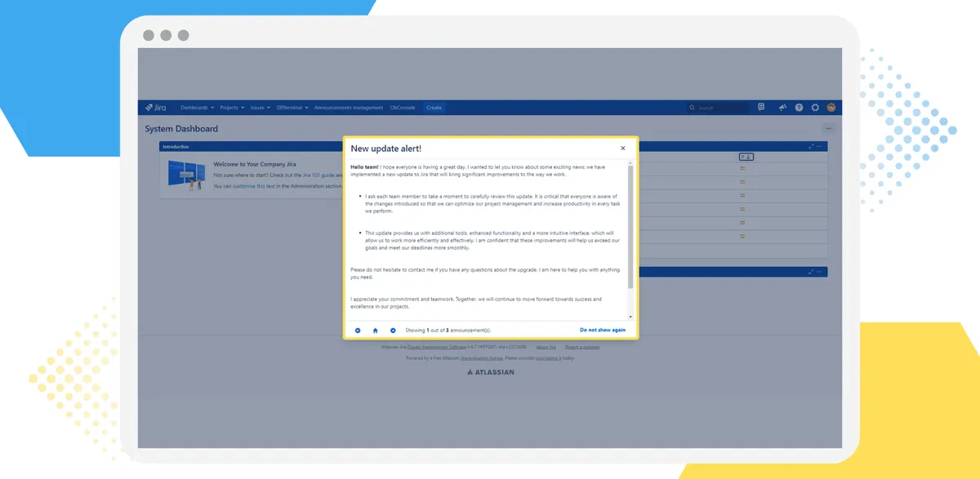Image resolution: width=980 pixels, height=479 pixels.
Task: Click Showing 1 out of 3 announcement(s) text
Action: click(448, 330)
